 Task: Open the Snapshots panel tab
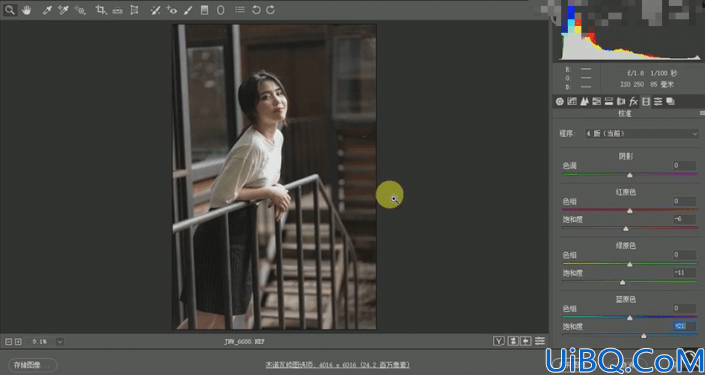tap(670, 102)
